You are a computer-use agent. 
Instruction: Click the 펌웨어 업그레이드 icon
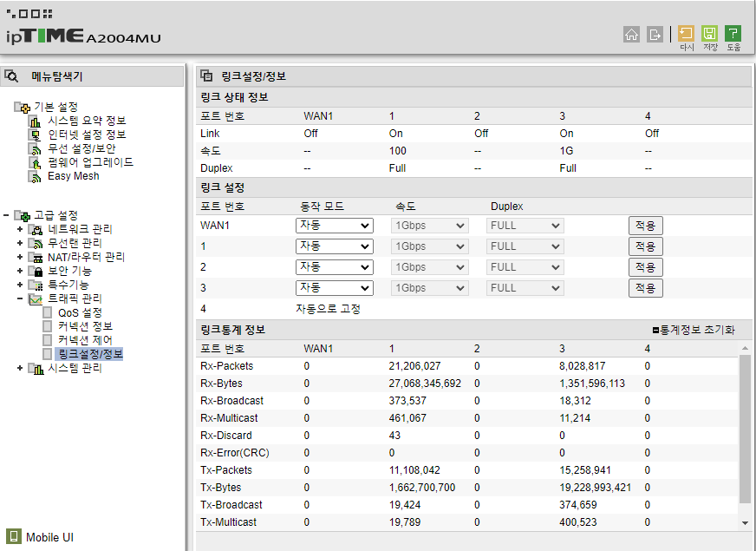[35, 162]
